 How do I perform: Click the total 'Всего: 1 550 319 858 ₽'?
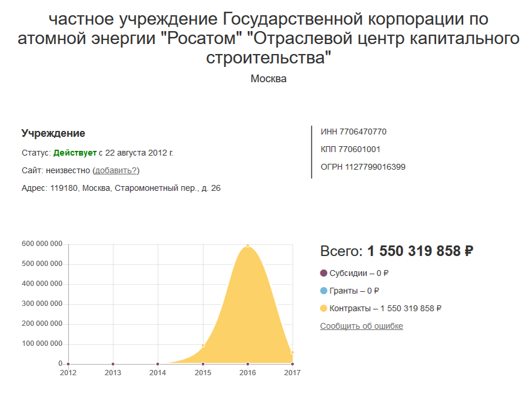[397, 251]
